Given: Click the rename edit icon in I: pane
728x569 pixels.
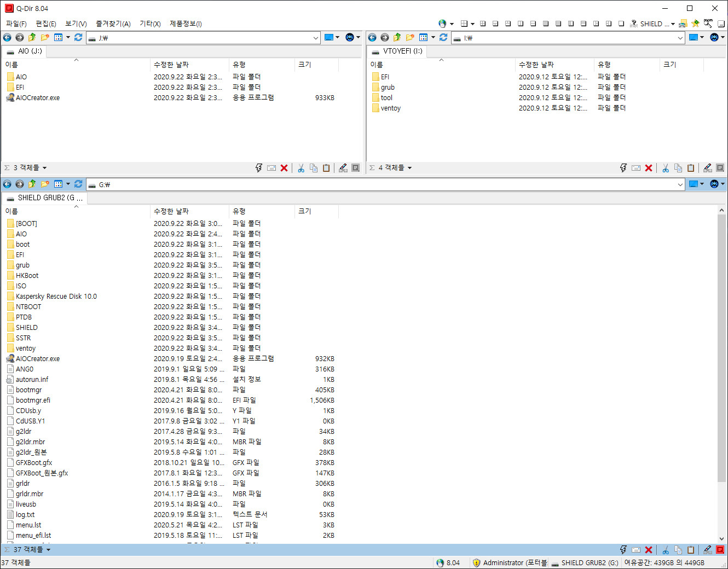Looking at the screenshot, I should pyautogui.click(x=708, y=168).
